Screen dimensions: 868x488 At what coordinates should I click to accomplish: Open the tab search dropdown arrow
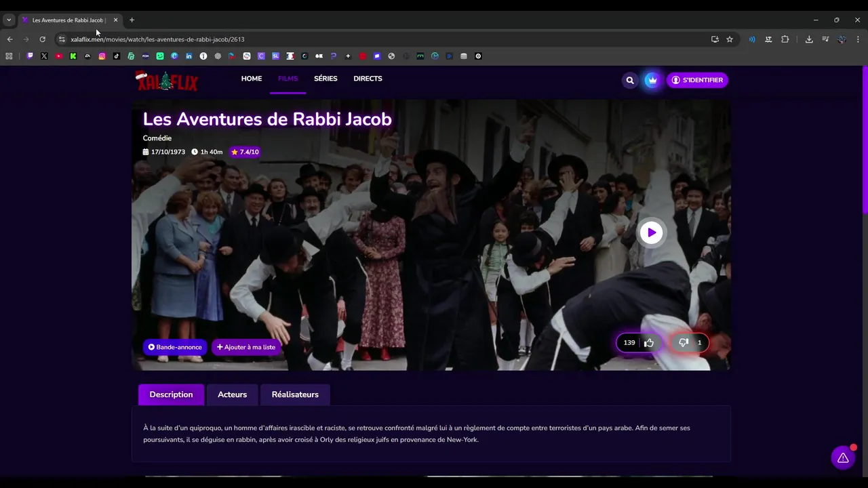(x=9, y=20)
